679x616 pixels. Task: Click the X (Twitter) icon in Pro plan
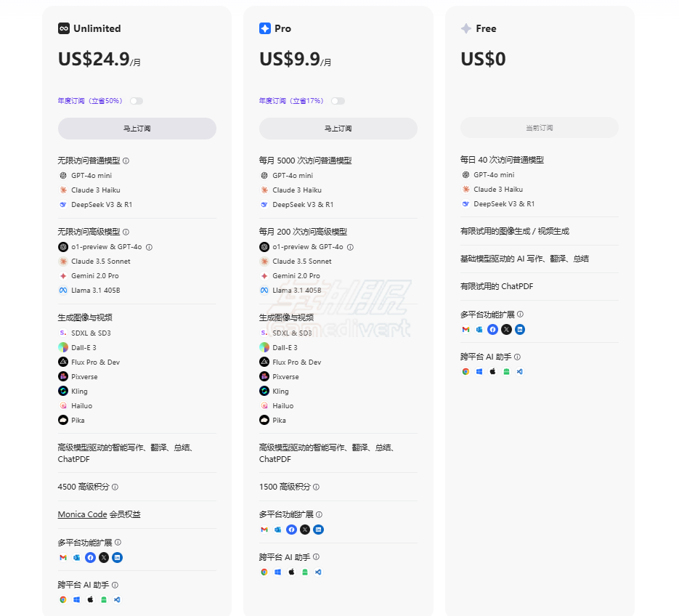(x=305, y=530)
